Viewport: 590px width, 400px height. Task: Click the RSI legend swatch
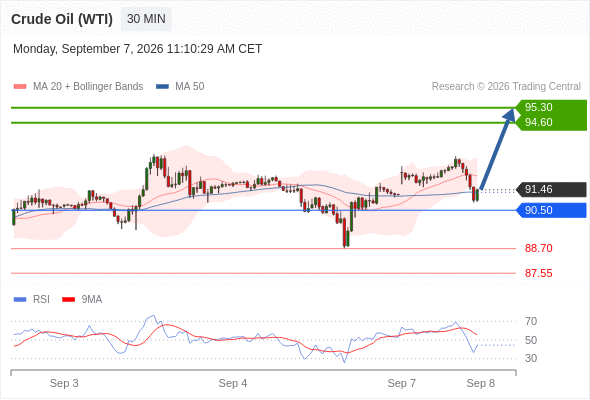(x=20, y=300)
